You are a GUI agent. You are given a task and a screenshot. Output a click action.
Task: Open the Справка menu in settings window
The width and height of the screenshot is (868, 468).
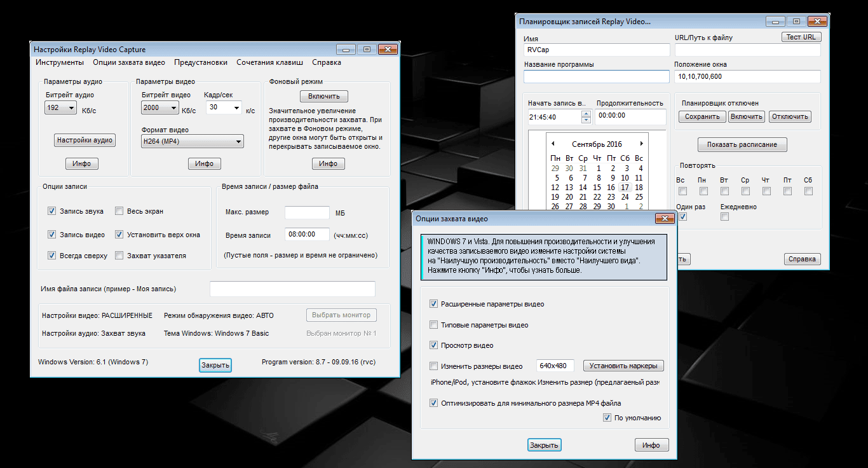click(327, 62)
